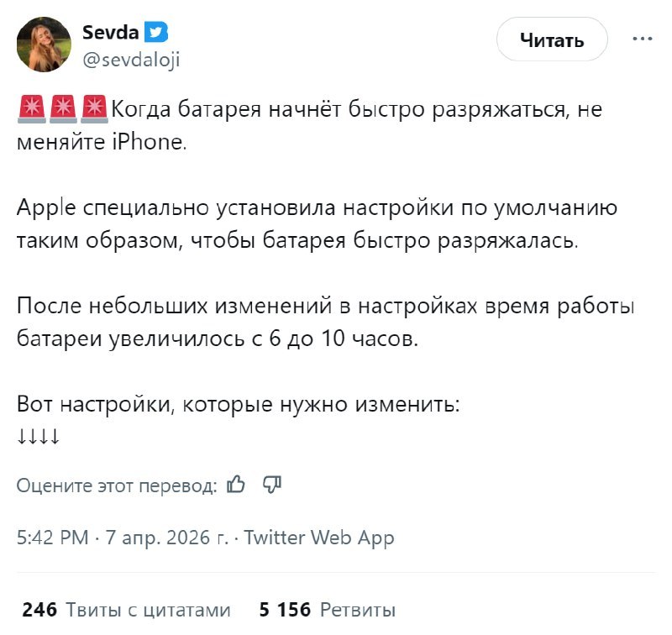
Task: Click the display name Sevda
Action: (x=111, y=32)
